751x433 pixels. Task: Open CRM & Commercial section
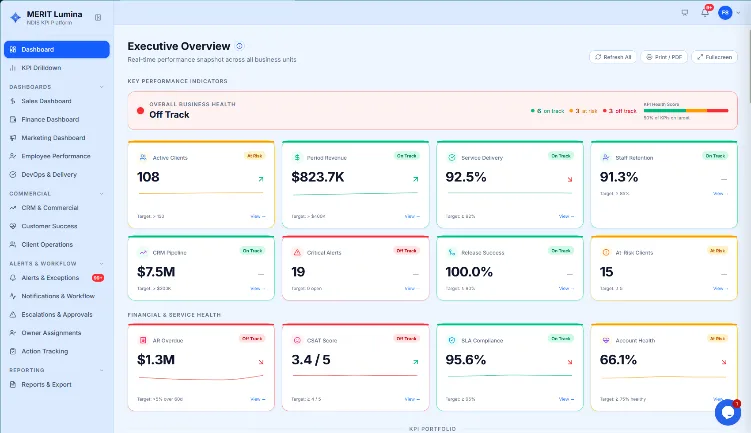click(x=57, y=208)
